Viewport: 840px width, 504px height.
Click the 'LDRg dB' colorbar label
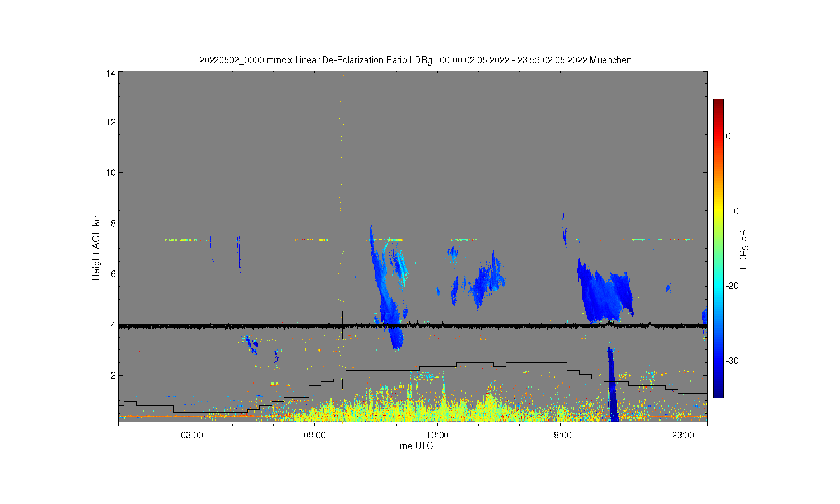744,249
